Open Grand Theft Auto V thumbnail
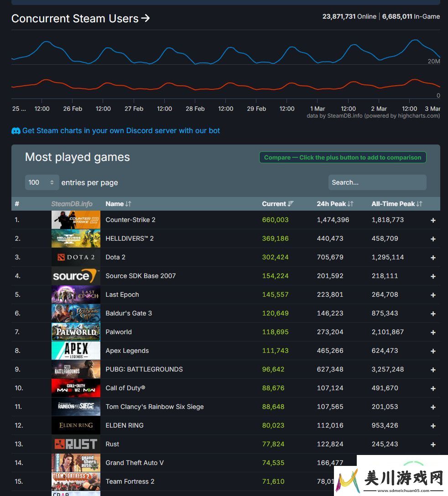448x496 pixels. coord(76,462)
